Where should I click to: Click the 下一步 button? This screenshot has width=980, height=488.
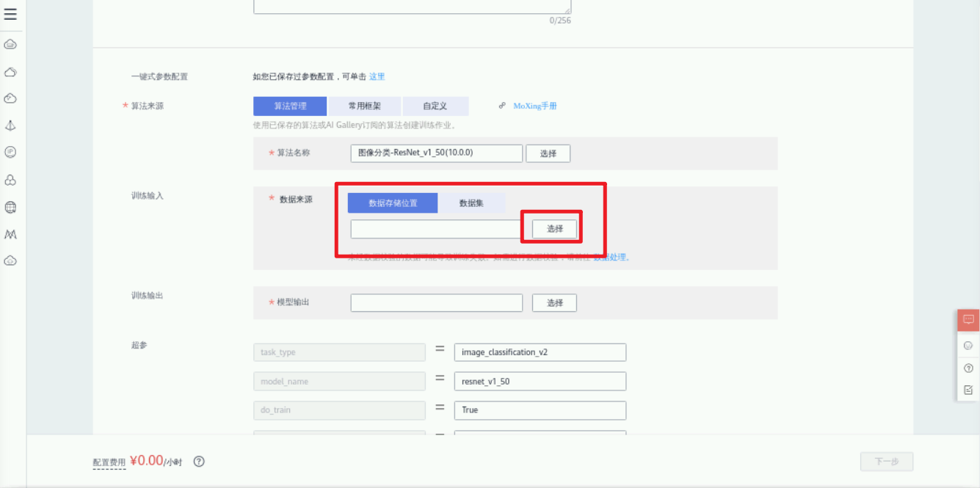pyautogui.click(x=887, y=462)
